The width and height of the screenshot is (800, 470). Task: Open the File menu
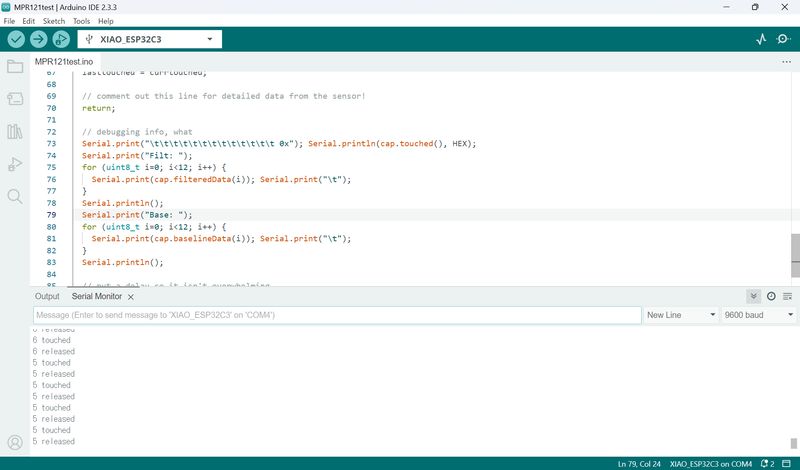[9, 21]
